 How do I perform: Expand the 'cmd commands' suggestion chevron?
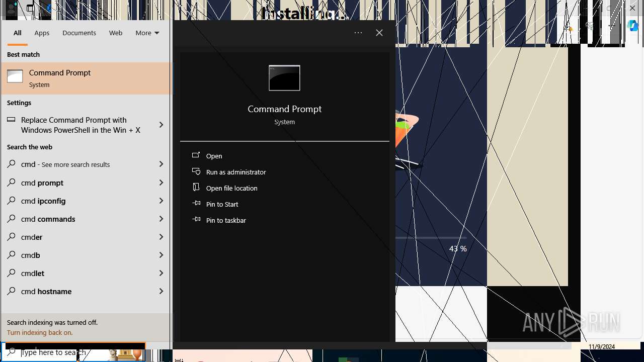(x=161, y=219)
